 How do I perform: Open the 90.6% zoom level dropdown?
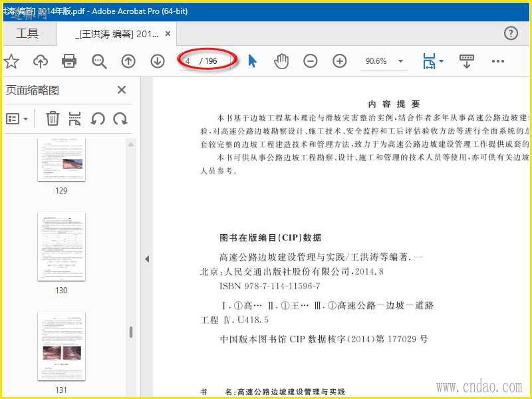point(400,61)
